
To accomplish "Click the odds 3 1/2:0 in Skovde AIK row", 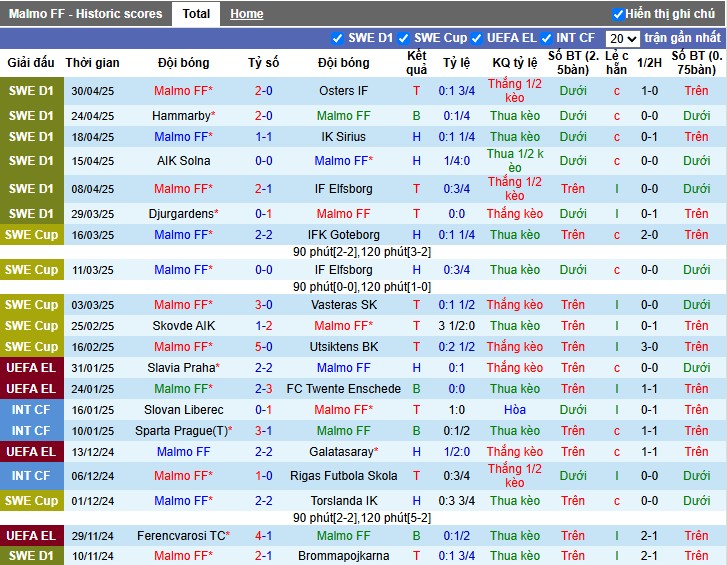I will [x=456, y=326].
